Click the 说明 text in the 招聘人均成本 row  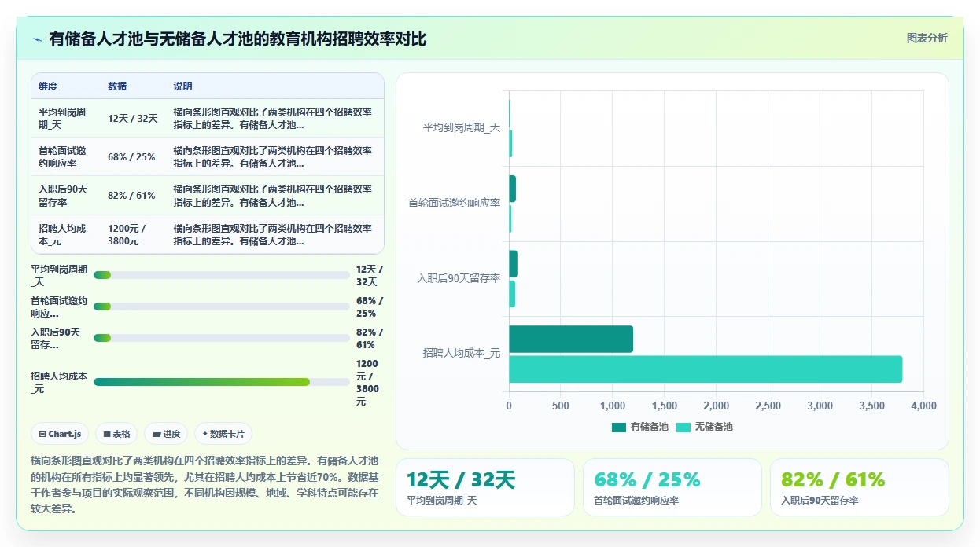273,234
